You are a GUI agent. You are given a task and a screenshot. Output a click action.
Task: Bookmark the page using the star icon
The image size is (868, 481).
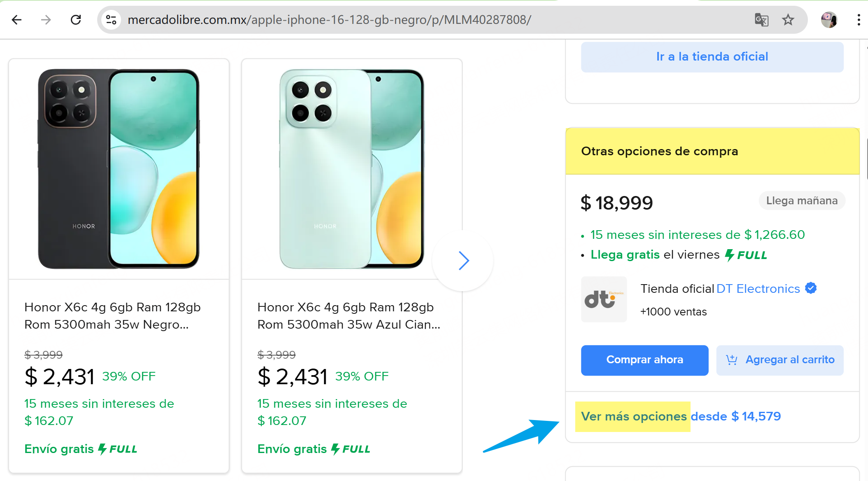click(x=788, y=19)
